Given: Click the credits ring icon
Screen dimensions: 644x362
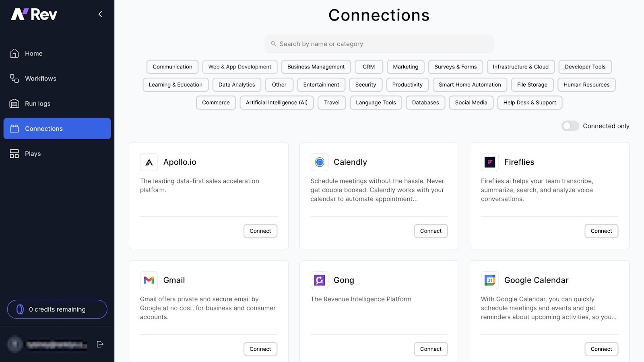Looking at the screenshot, I should click(x=20, y=309).
